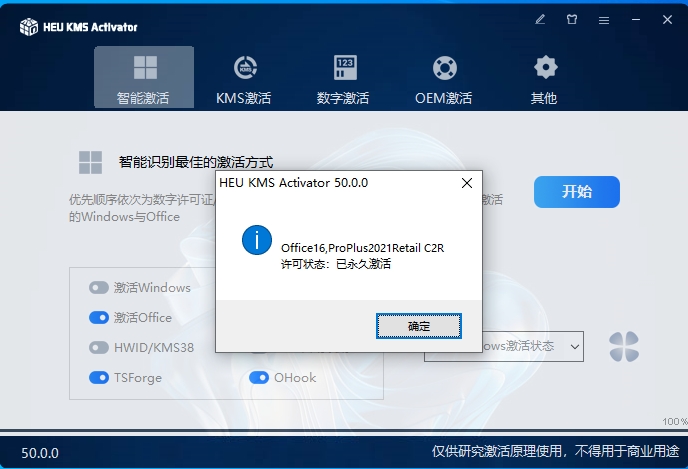Click the progress bar above the footer

point(344,432)
